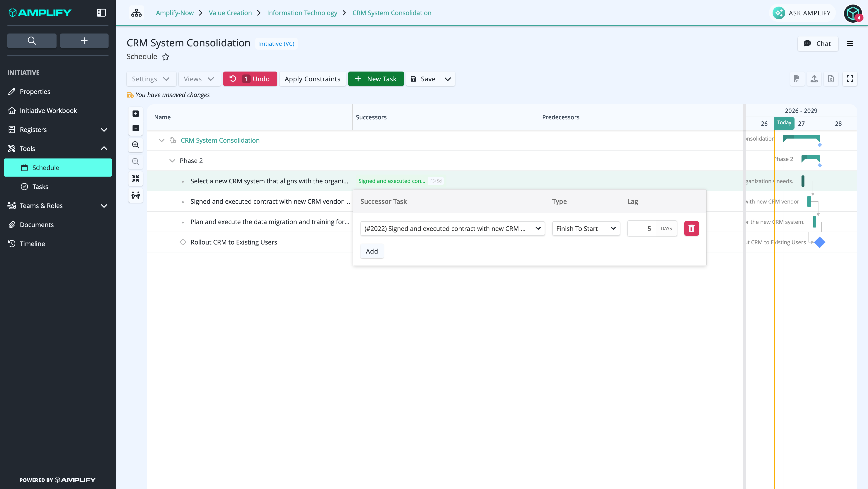Click the people resources icon below zoom-to-fit
This screenshot has height=489, width=868.
coord(136,195)
